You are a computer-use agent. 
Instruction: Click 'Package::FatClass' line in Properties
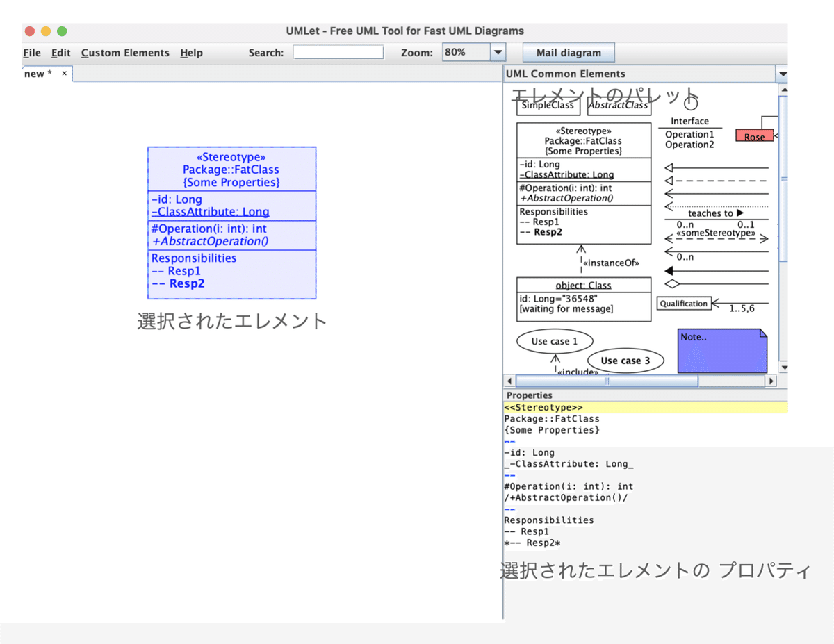point(552,419)
